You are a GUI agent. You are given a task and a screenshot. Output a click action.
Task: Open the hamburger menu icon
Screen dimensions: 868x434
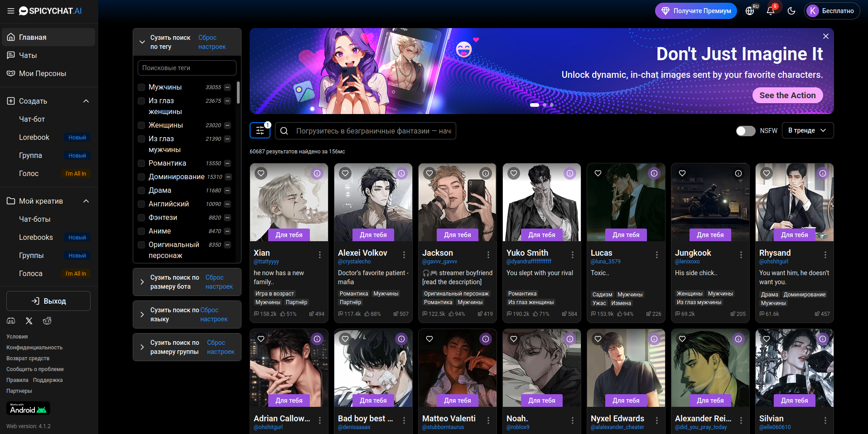tap(11, 11)
